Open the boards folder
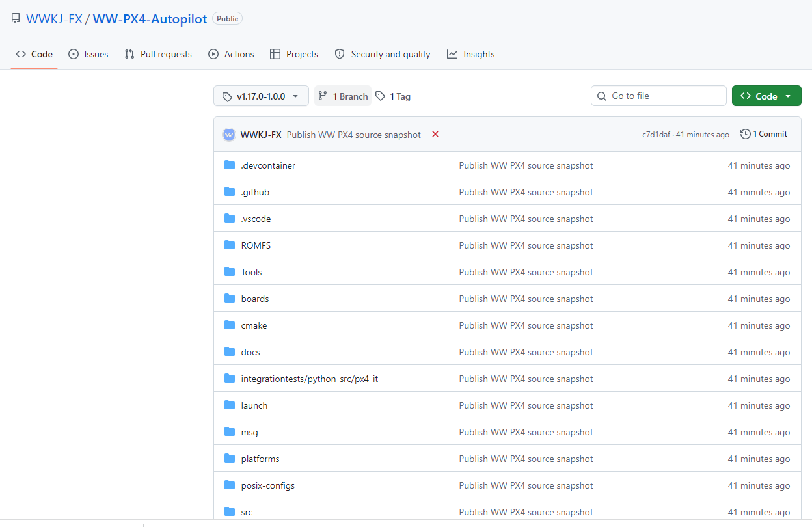The image size is (812, 527). 255,299
